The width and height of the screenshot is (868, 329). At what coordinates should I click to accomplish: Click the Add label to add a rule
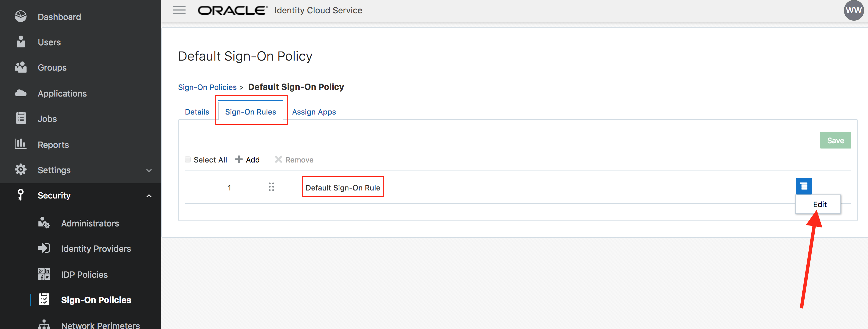pyautogui.click(x=253, y=160)
